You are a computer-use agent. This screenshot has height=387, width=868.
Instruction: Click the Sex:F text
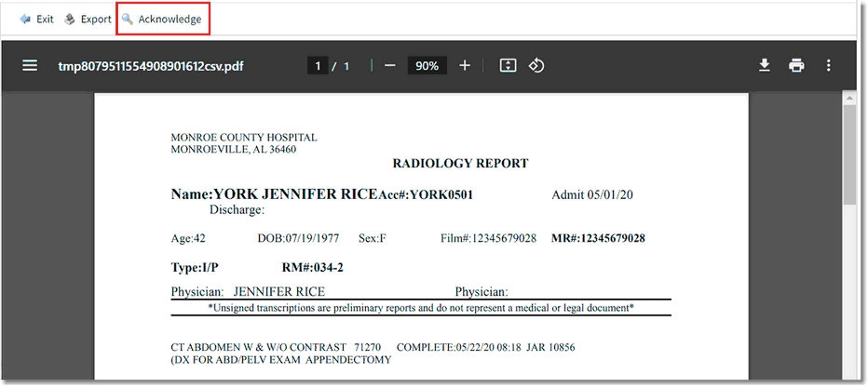[x=372, y=238]
